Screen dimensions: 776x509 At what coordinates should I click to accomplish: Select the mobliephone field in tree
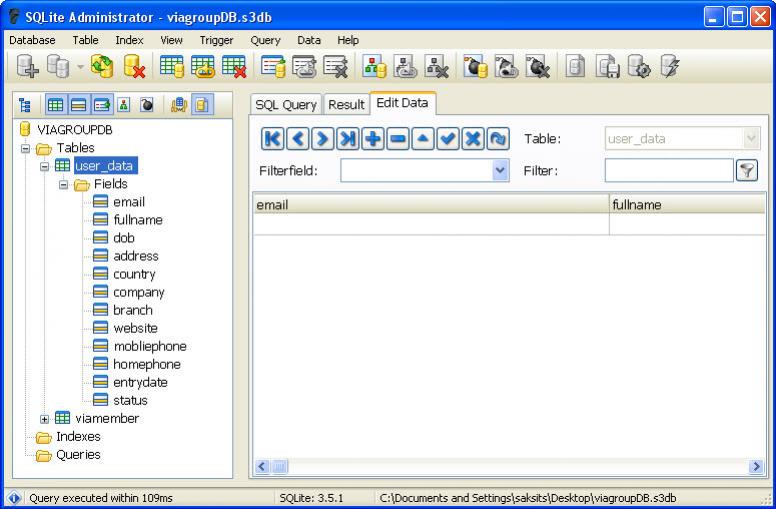click(x=149, y=346)
